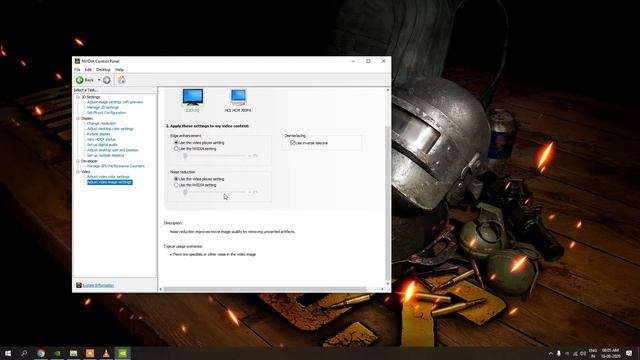The height and width of the screenshot is (360, 640).
Task: Click 'Apply these settings to my video content' heading
Action: pos(207,126)
